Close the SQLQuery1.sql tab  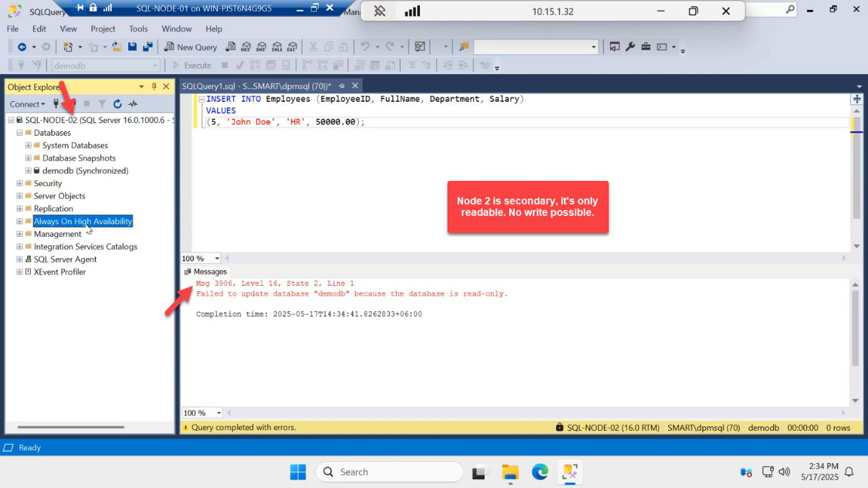[x=355, y=86]
